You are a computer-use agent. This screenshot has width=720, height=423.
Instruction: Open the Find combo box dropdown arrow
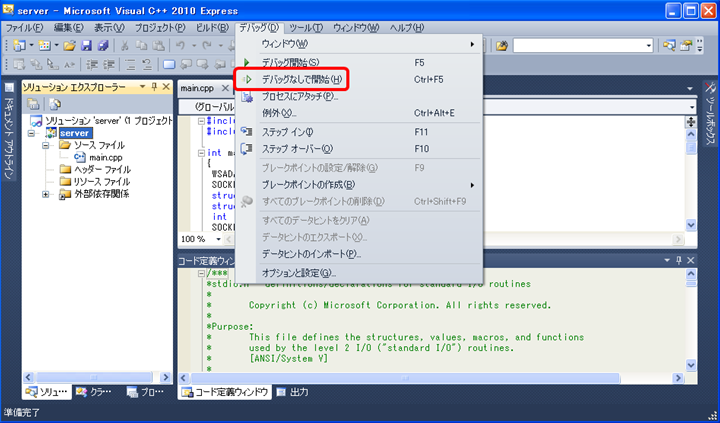(x=648, y=45)
